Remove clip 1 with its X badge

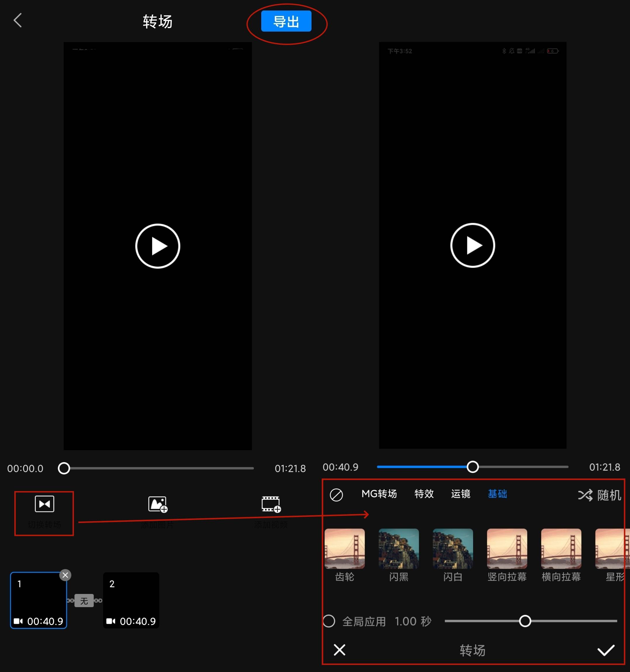click(65, 575)
